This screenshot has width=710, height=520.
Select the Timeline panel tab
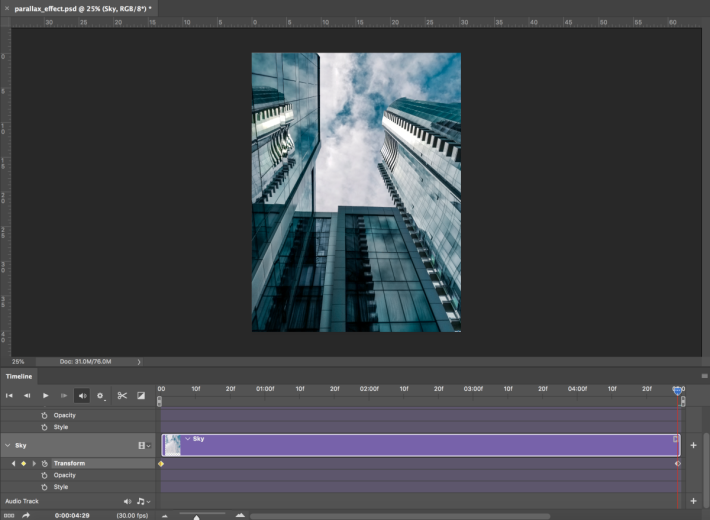pos(19,376)
